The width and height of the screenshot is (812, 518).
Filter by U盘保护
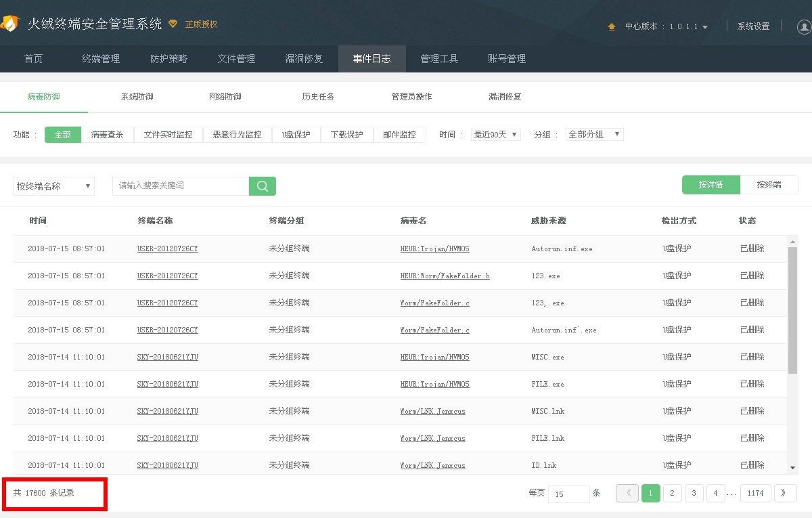pyautogui.click(x=296, y=135)
